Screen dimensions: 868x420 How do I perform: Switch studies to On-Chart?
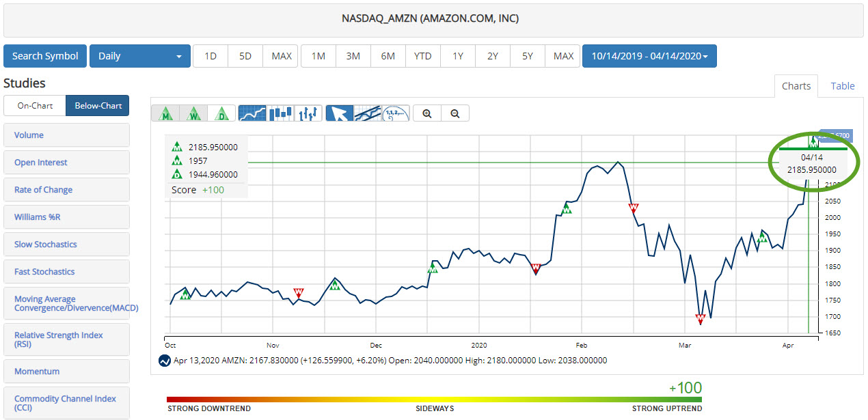35,106
